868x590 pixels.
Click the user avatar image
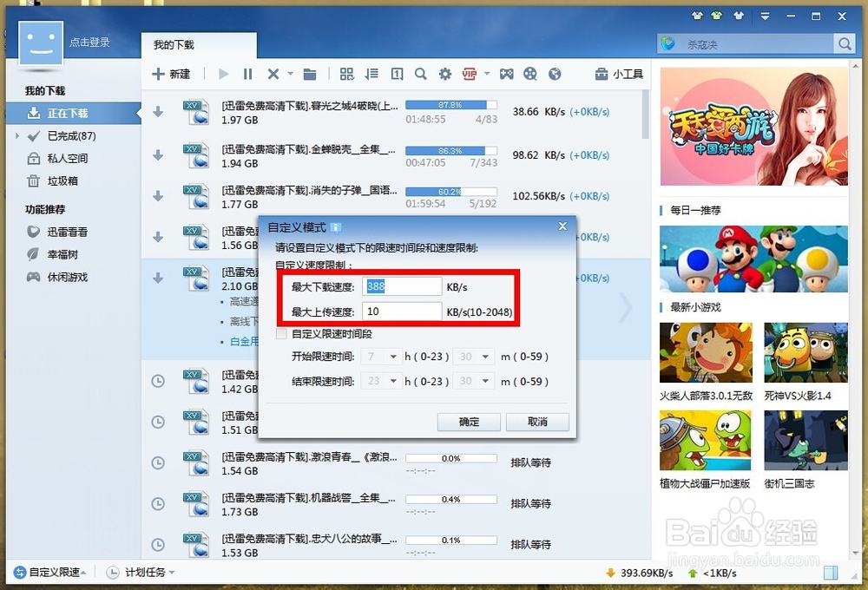41,43
